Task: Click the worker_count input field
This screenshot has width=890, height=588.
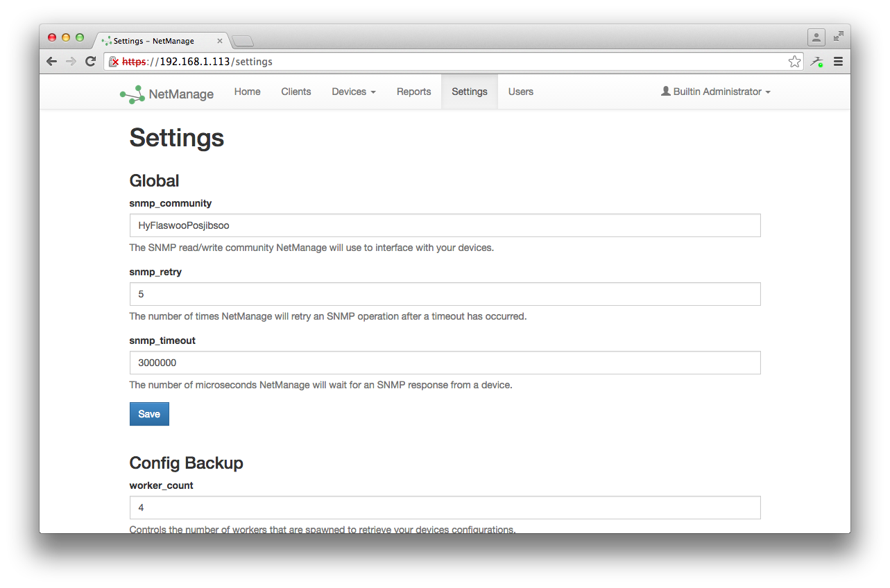Action: (x=445, y=508)
